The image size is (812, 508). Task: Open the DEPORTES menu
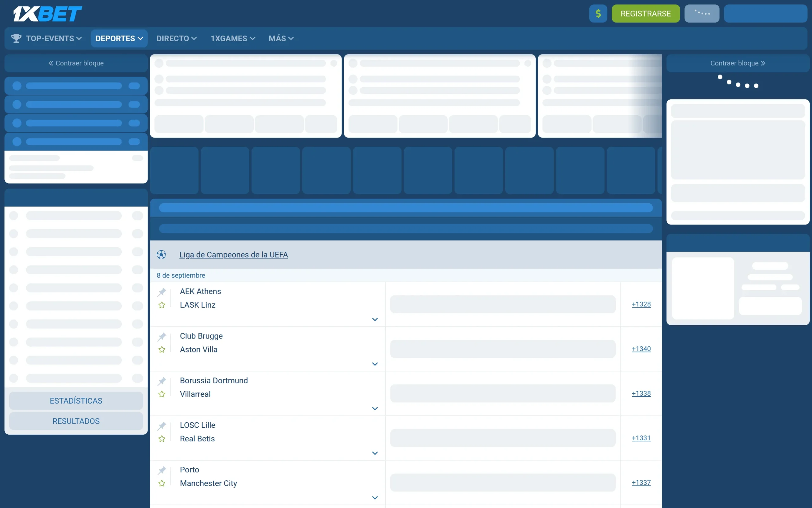[119, 38]
